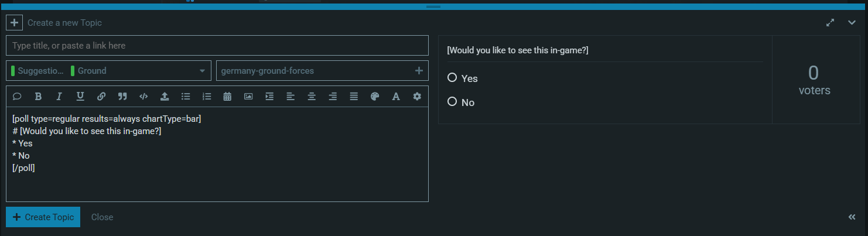Focus the topic title input field
This screenshot has width=868, height=236.
tap(217, 46)
